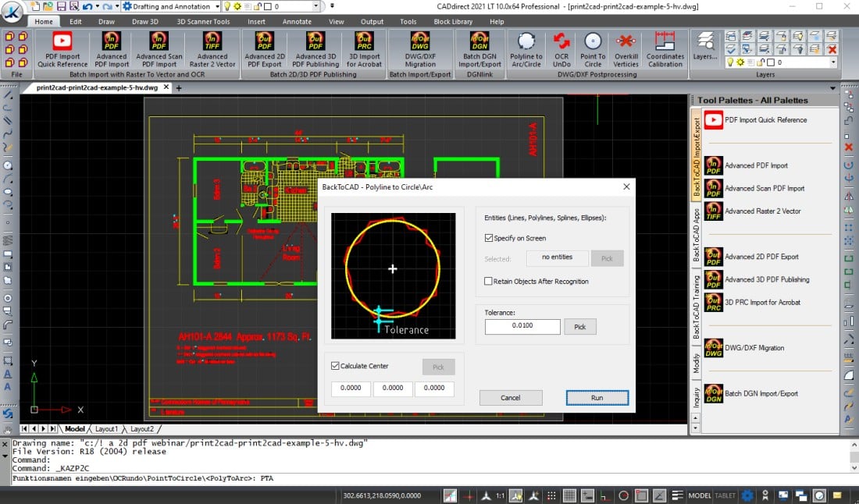Switch to Annotate ribbon tab
The image size is (859, 504).
tap(297, 21)
